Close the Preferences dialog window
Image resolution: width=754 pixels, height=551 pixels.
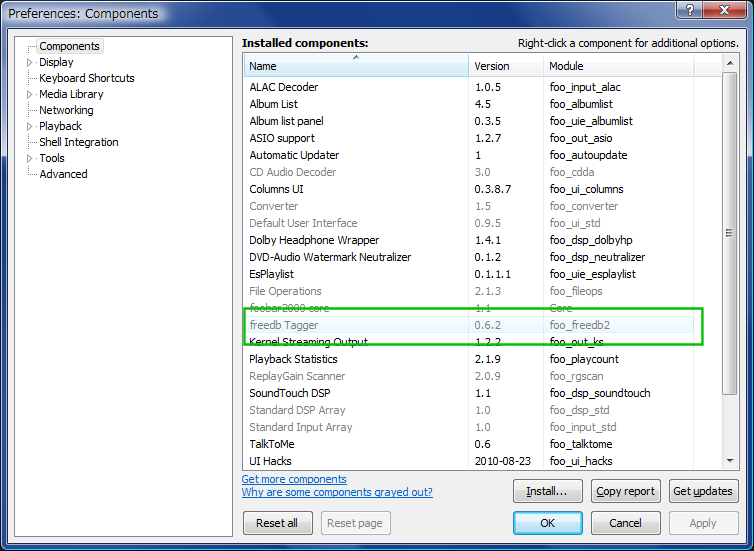725,10
